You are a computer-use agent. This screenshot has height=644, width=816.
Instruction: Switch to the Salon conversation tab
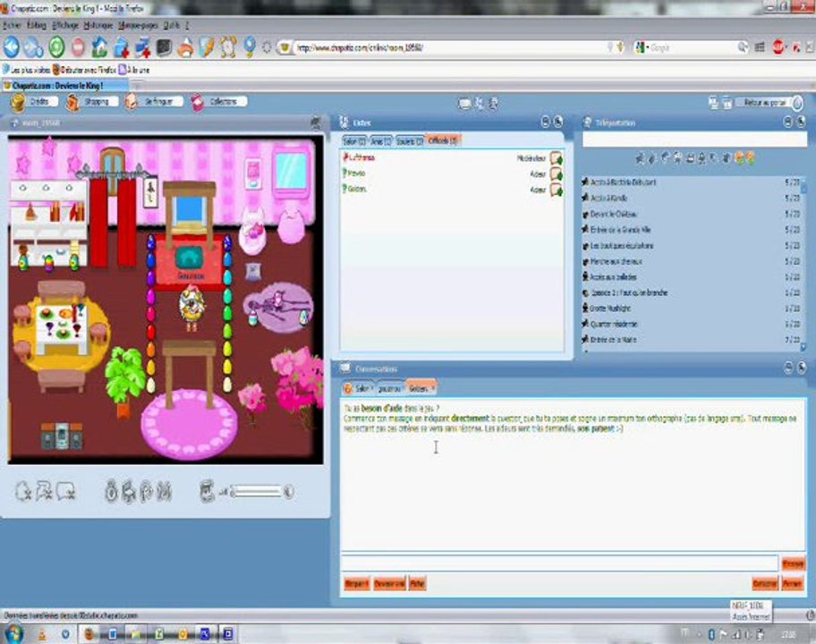(358, 388)
